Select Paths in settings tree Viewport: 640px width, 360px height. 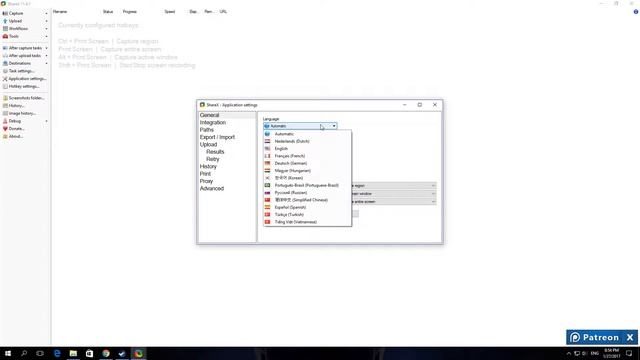pos(207,130)
